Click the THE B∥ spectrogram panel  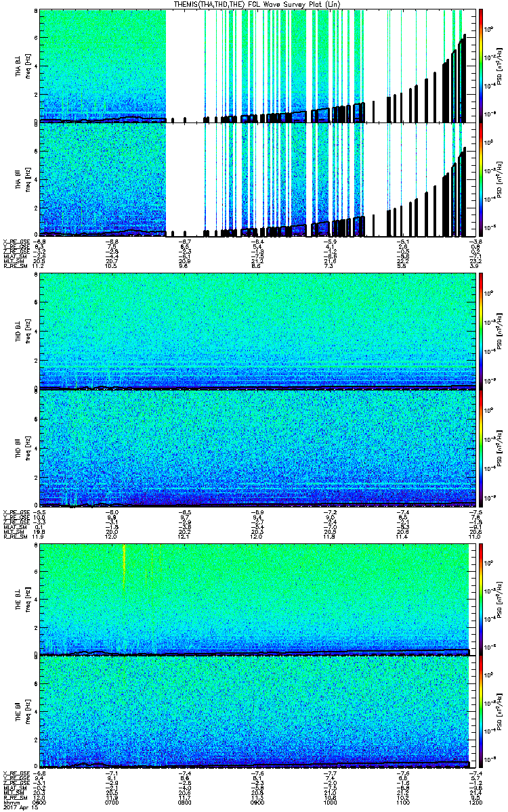coord(256,712)
